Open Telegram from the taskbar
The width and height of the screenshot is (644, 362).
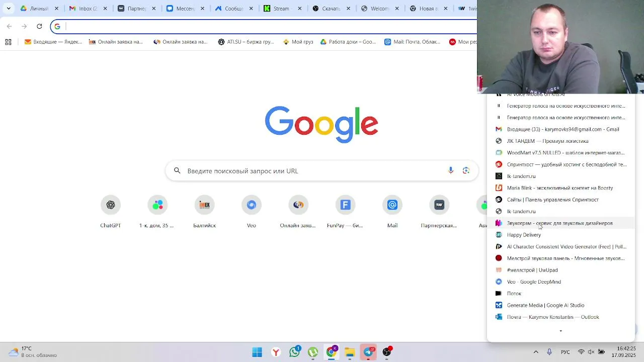click(x=368, y=352)
